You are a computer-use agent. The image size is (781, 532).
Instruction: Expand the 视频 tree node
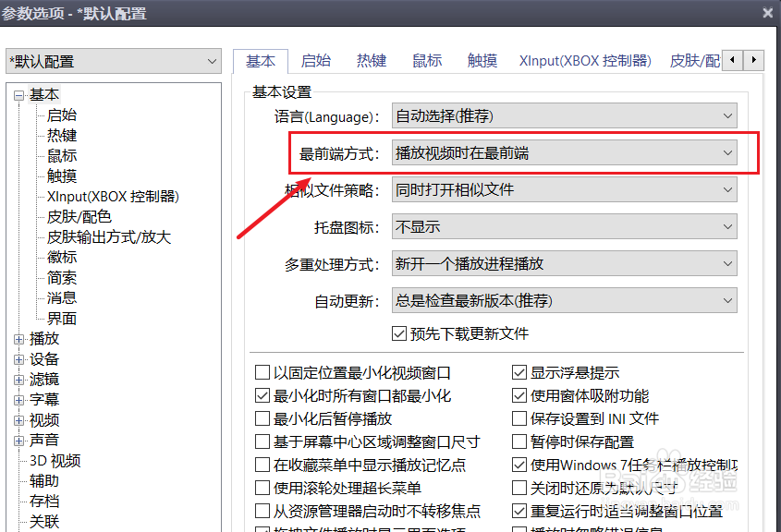[19, 419]
